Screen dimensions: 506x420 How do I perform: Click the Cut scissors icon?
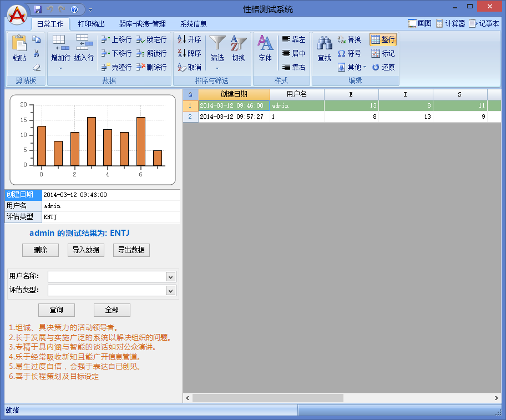coord(37,53)
